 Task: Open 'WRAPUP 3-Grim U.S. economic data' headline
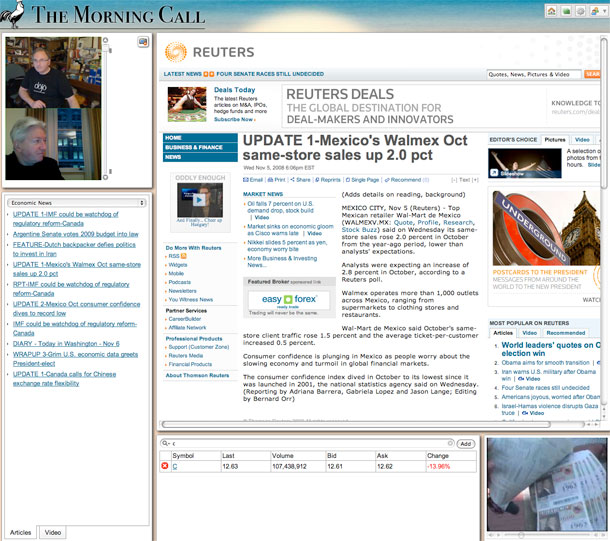click(x=75, y=359)
